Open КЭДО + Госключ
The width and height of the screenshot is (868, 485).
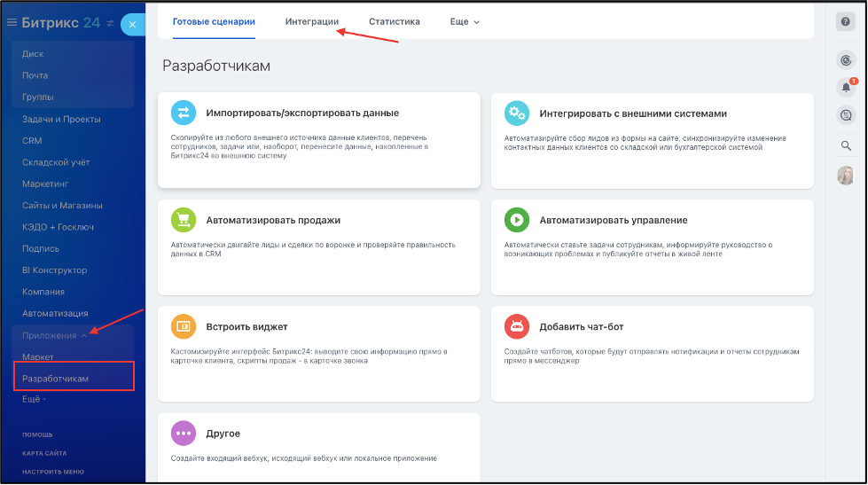coord(59,227)
